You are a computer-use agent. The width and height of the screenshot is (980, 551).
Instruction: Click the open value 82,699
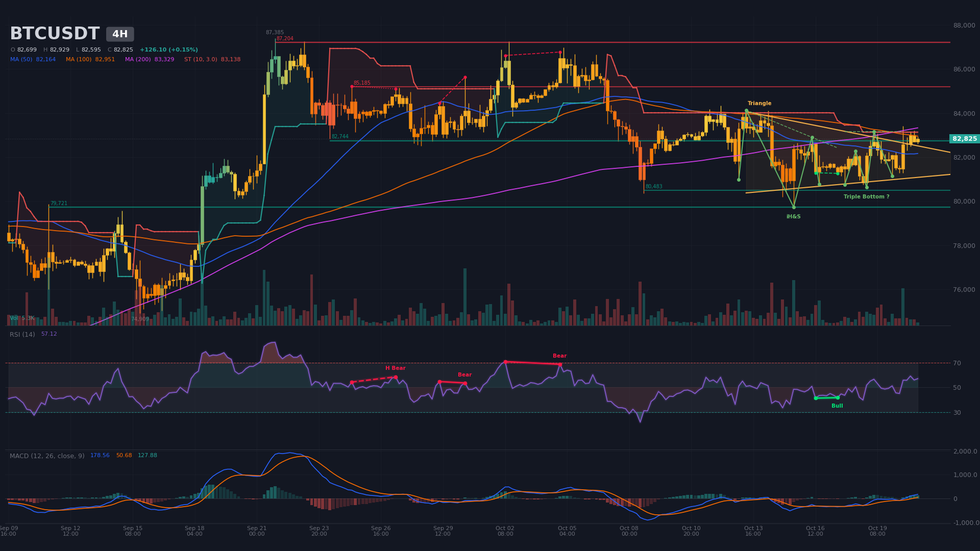[x=27, y=50]
